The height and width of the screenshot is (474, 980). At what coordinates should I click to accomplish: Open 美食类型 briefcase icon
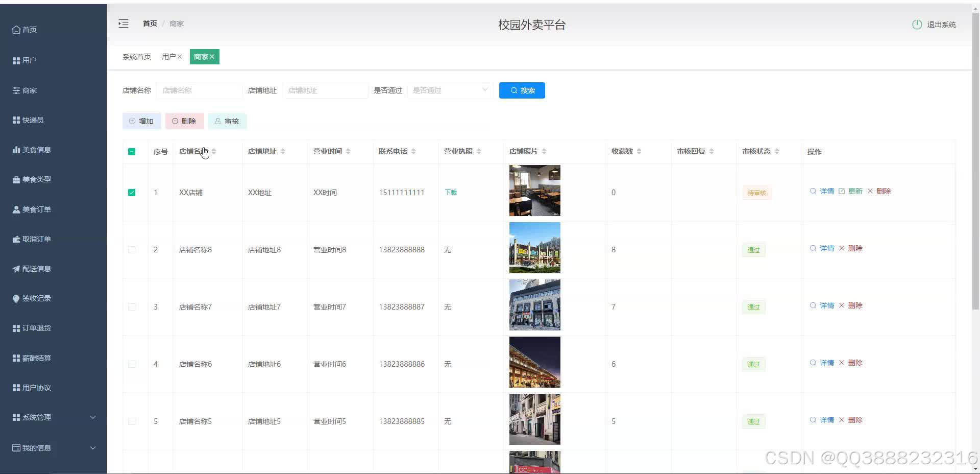16,179
